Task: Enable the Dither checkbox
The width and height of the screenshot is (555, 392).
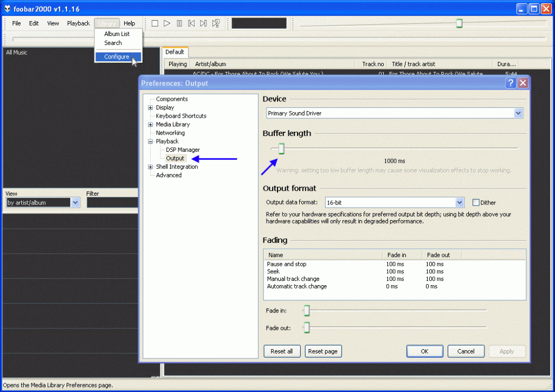Action: (x=476, y=203)
